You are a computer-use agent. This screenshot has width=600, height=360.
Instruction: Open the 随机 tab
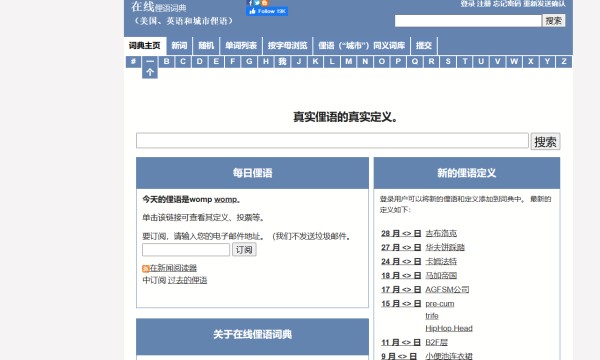206,46
